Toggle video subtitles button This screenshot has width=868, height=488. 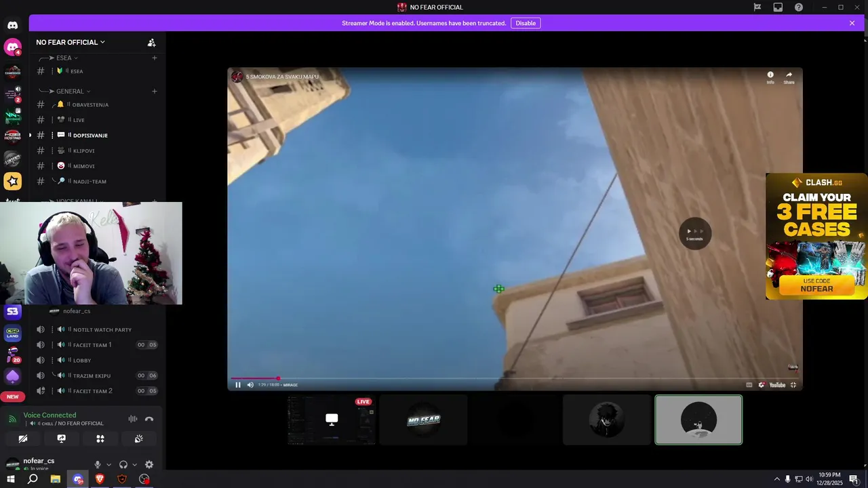(x=749, y=385)
